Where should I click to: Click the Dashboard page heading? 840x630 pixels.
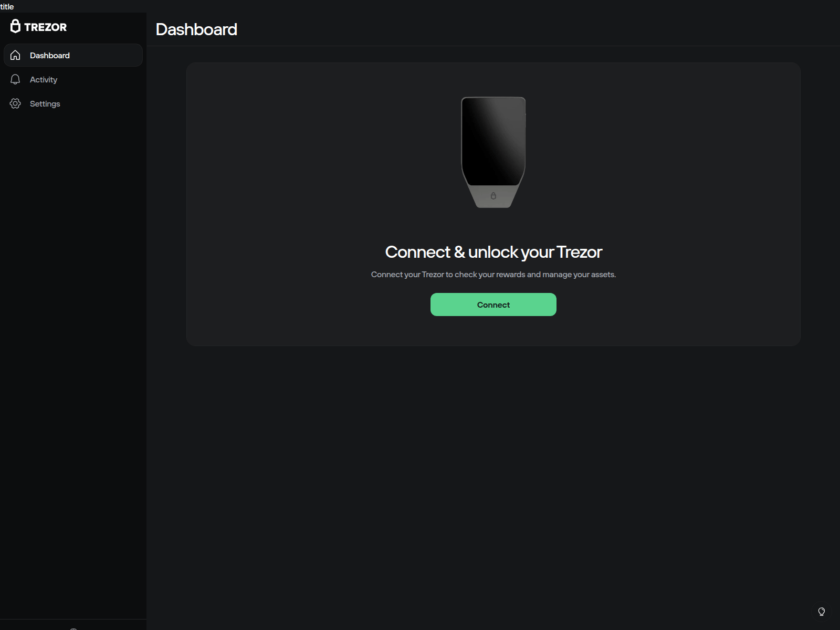click(196, 29)
